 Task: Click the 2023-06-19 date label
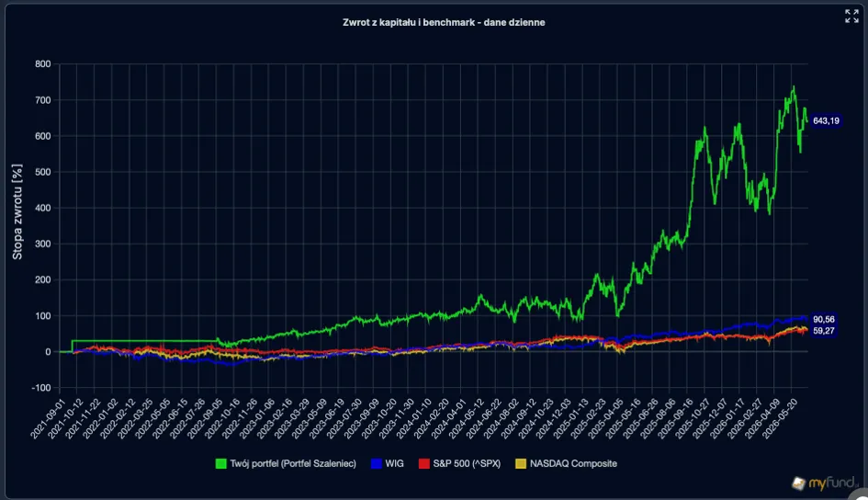pyautogui.click(x=325, y=418)
